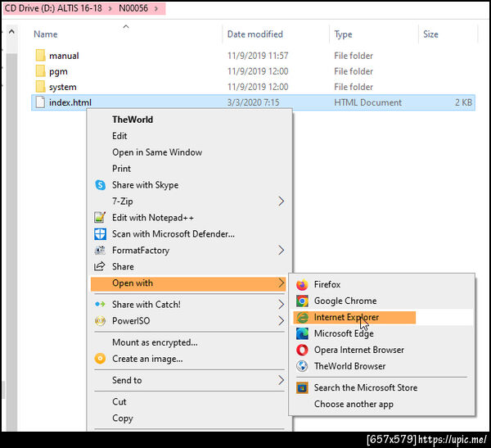Image resolution: width=491 pixels, height=448 pixels.
Task: Click the manual folder icon
Action: pos(40,55)
